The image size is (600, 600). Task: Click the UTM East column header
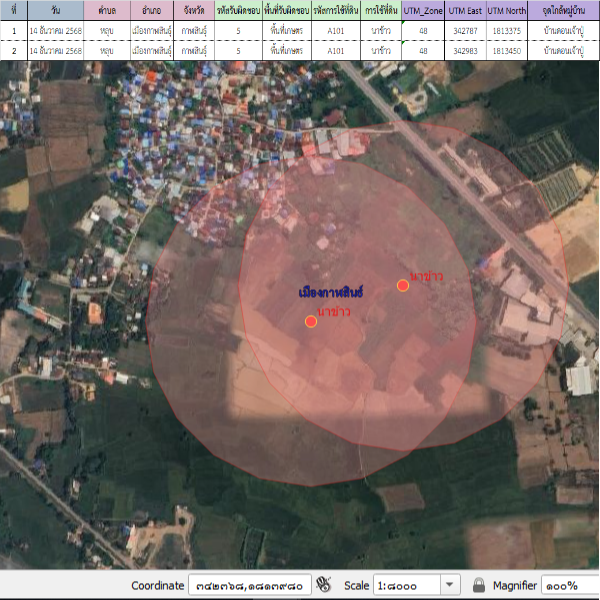(x=466, y=9)
